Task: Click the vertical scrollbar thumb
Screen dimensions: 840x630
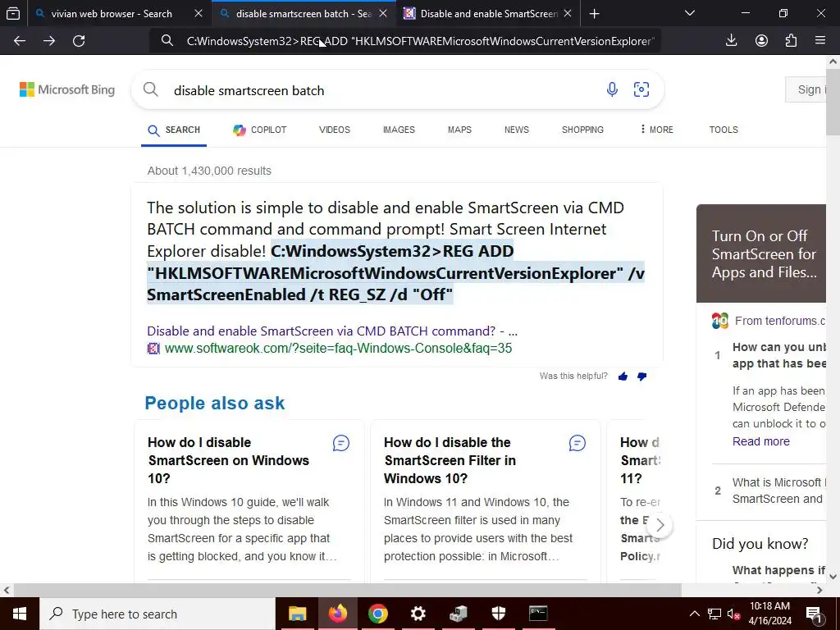Action: pos(833,102)
